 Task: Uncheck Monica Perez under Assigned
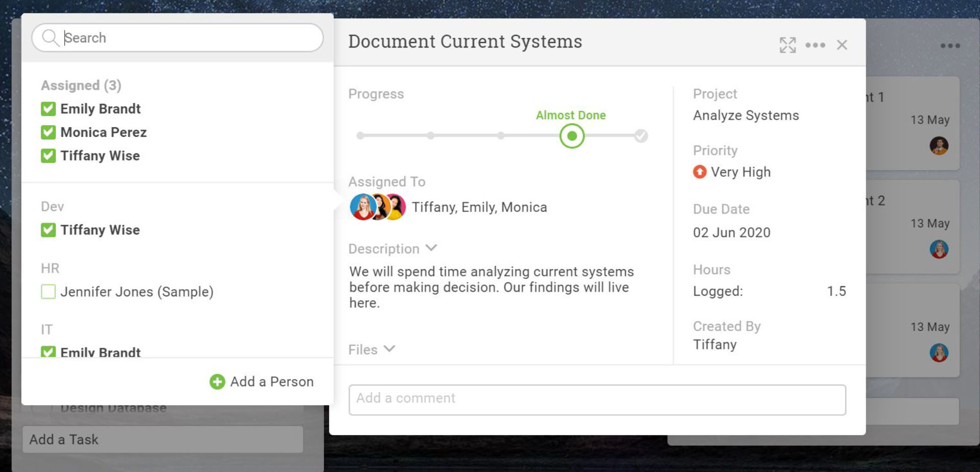(x=48, y=132)
